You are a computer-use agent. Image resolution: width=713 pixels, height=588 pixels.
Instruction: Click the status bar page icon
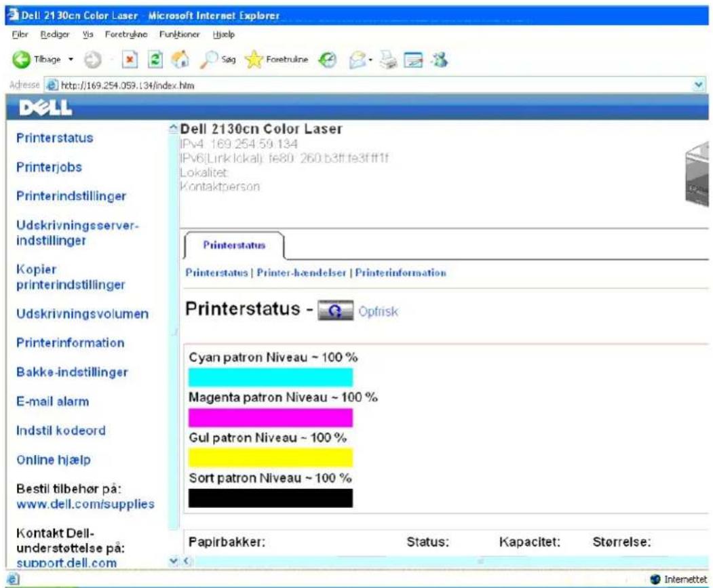(12, 579)
